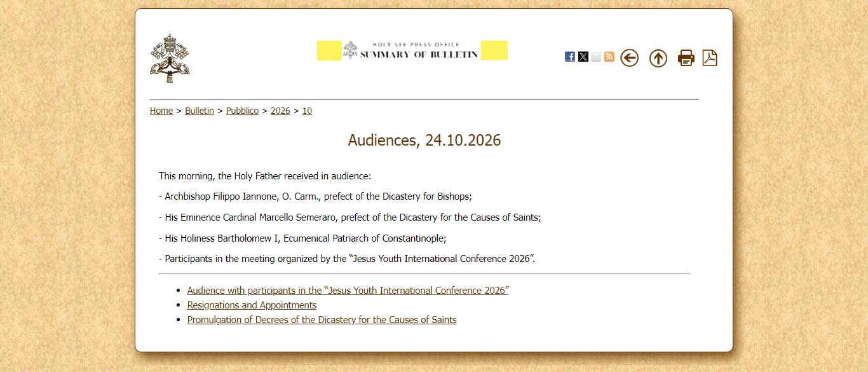This screenshot has height=372, width=868.
Task: Open the 2026 breadcrumb link
Action: (280, 111)
